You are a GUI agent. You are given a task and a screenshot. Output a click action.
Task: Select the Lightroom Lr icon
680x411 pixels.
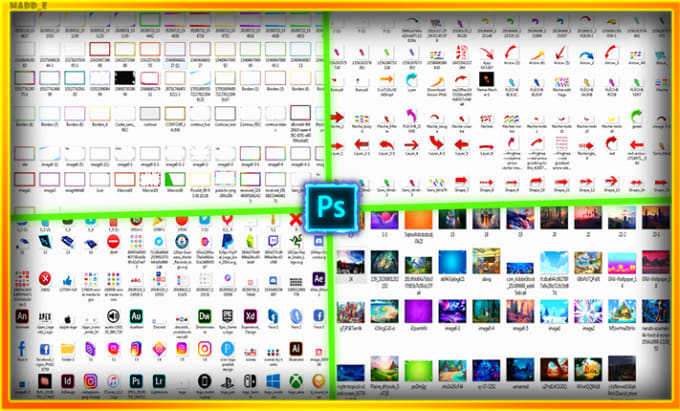pyautogui.click(x=159, y=382)
